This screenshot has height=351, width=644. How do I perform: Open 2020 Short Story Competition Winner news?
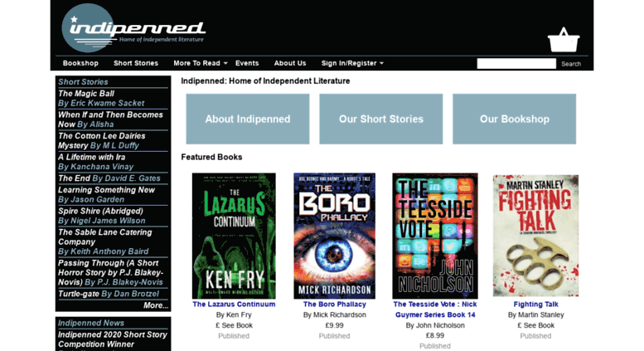(113, 339)
